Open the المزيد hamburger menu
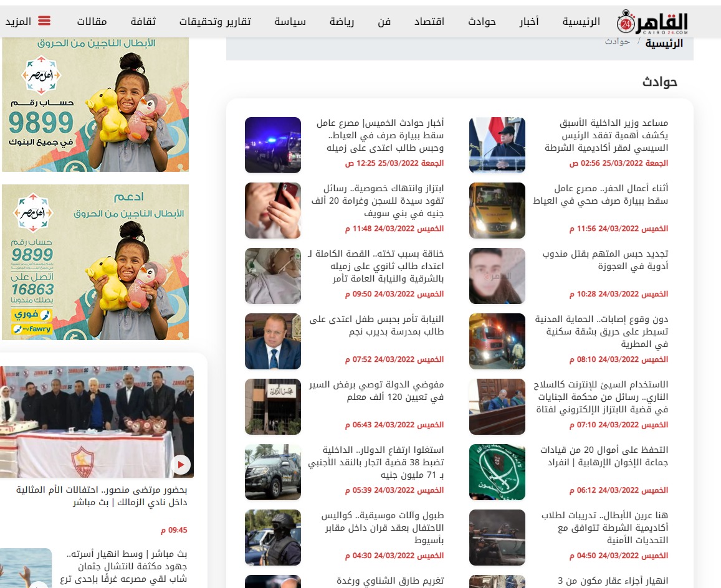This screenshot has width=721, height=588. click(27, 21)
